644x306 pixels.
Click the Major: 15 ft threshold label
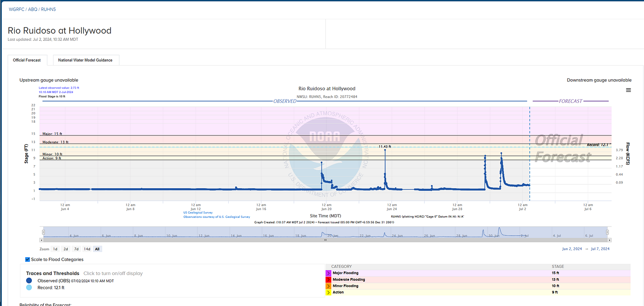click(53, 134)
